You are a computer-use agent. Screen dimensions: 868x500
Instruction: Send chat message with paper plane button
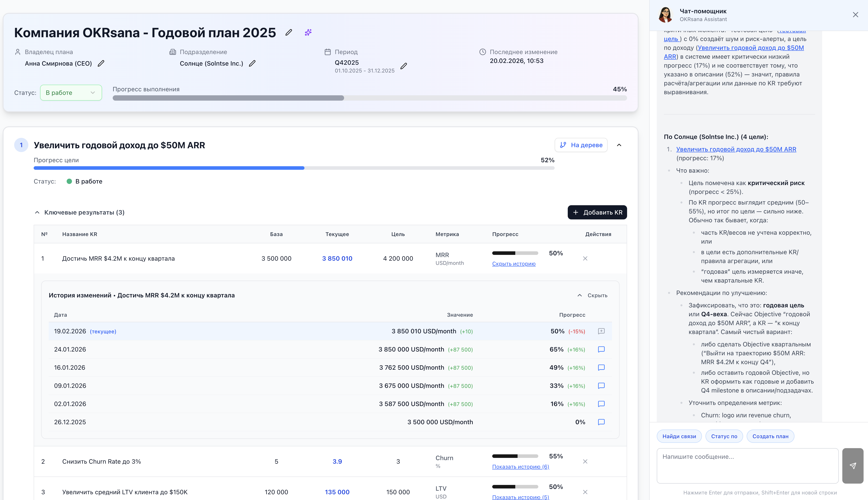(x=852, y=466)
